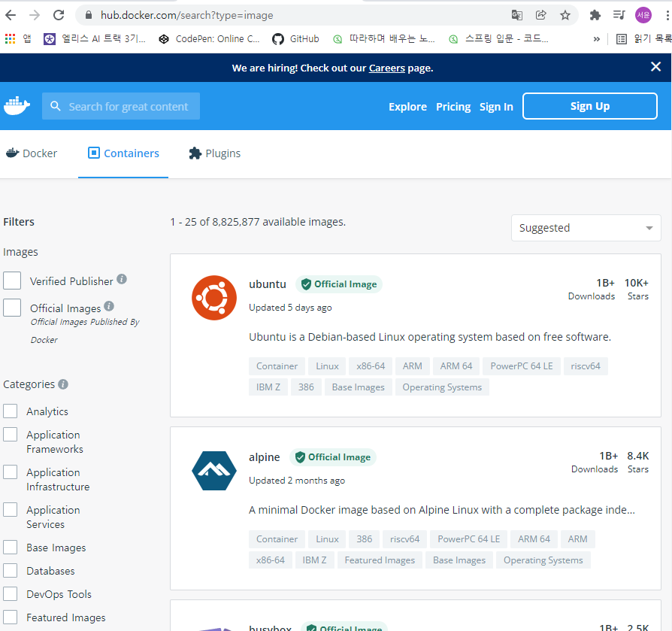
Task: Click the Categories info icon
Action: (63, 384)
